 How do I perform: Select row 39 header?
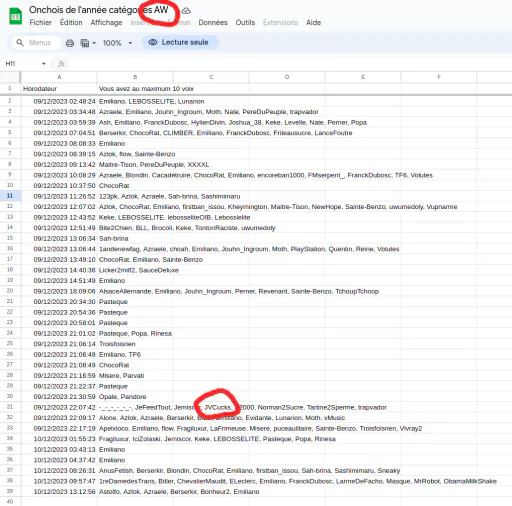(10, 491)
